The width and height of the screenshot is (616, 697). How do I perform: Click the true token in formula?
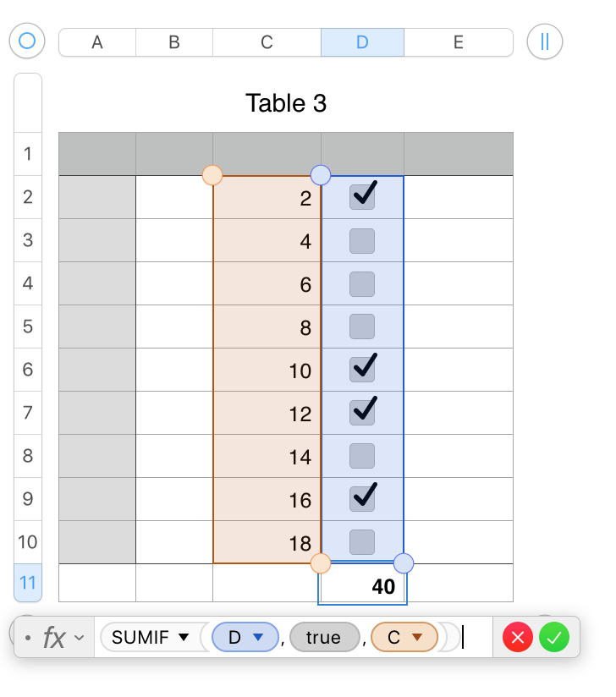pyautogui.click(x=323, y=638)
